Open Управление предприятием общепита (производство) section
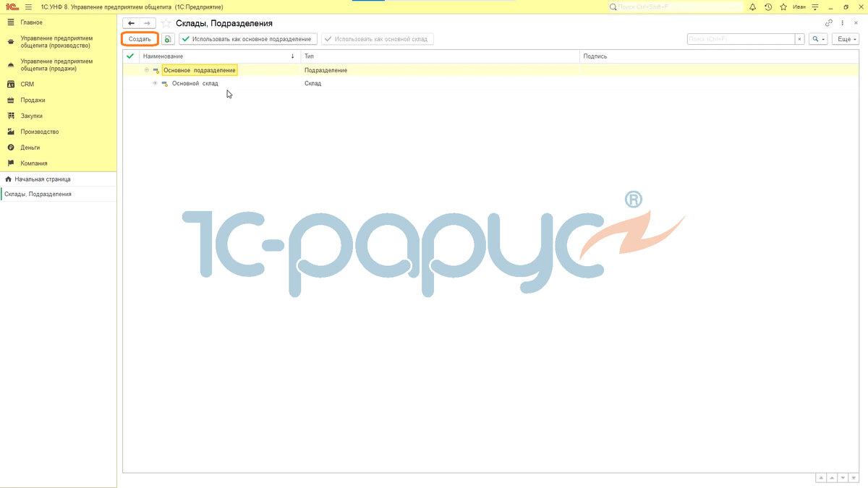 click(58, 42)
